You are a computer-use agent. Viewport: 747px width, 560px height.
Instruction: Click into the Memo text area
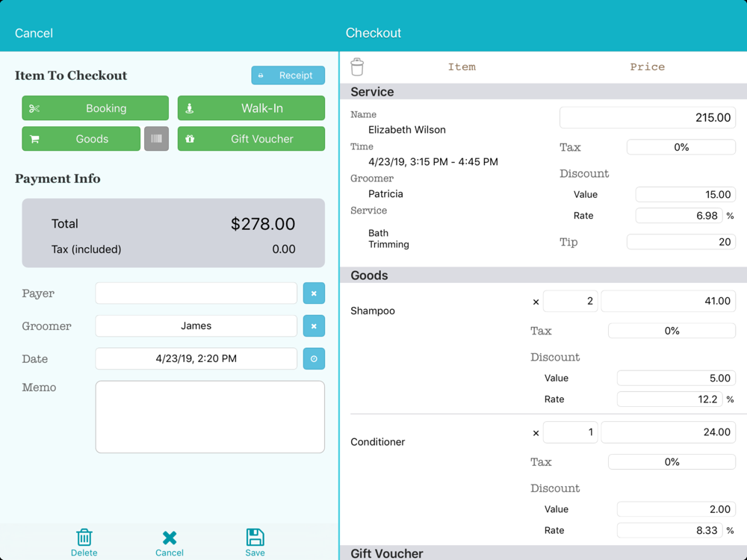pyautogui.click(x=210, y=417)
